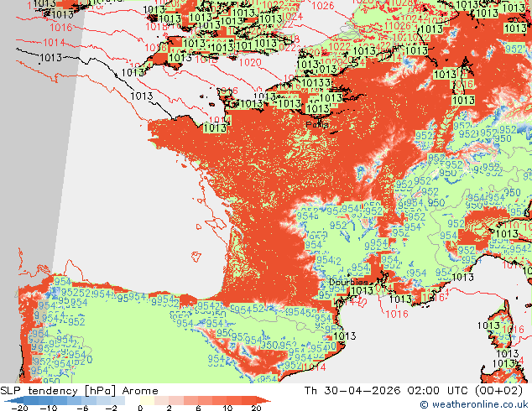
Task: Click the '-2' legend value
Action: [111, 408]
